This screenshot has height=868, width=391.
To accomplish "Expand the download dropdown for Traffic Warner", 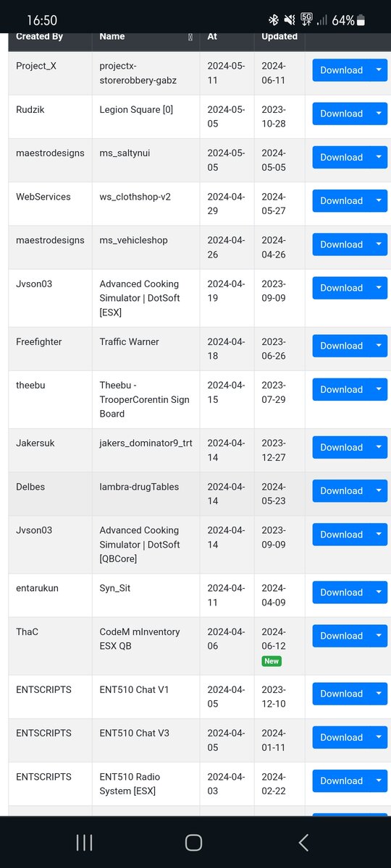I will [x=379, y=346].
